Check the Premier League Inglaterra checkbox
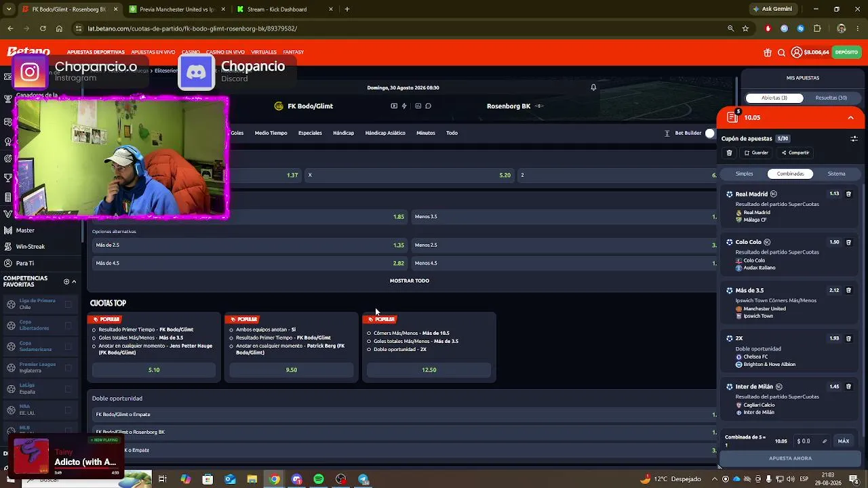Viewport: 868px width, 488px height. tap(68, 368)
